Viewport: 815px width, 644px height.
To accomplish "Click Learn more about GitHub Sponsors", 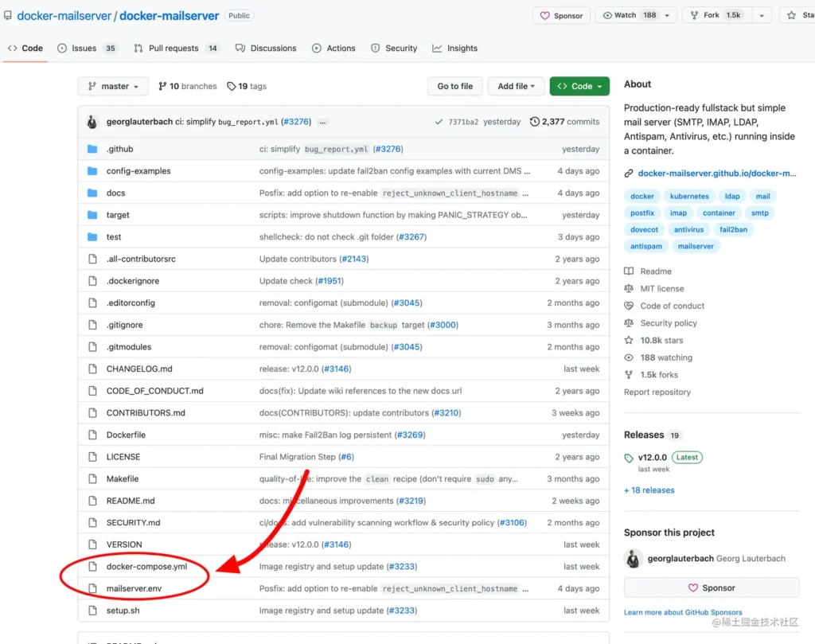I will [683, 612].
